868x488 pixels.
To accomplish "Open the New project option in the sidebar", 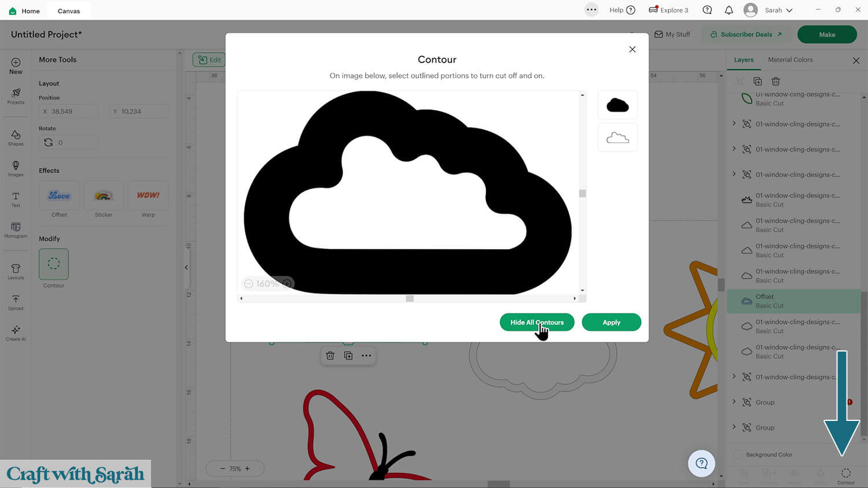I will (x=16, y=66).
